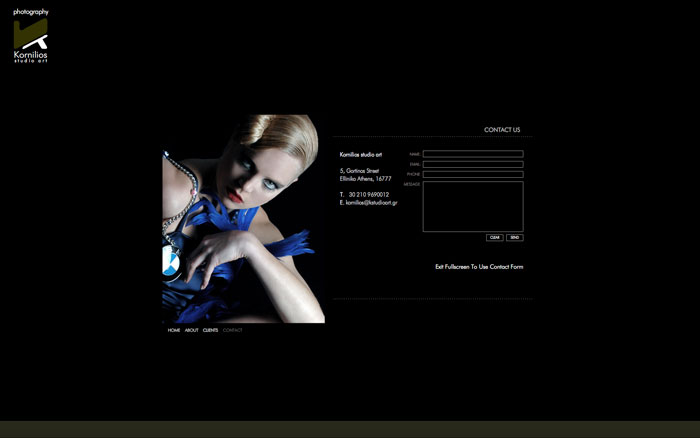700x438 pixels.
Task: Open the About page
Action: 191,330
